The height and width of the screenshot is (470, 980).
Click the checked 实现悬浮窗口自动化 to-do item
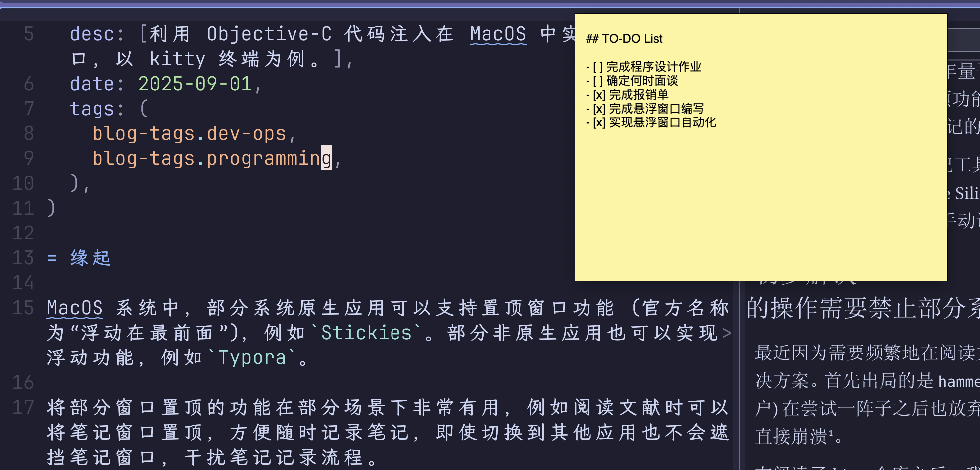click(651, 122)
